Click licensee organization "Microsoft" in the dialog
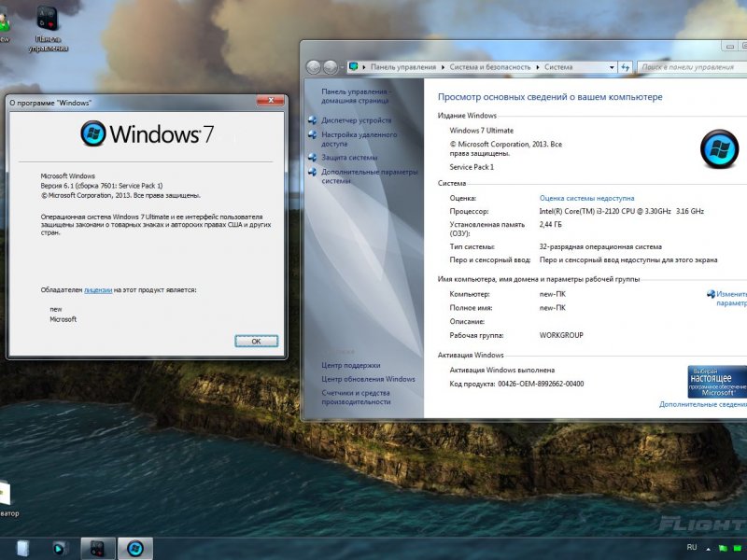Screen dimensions: 747x560 63,319
